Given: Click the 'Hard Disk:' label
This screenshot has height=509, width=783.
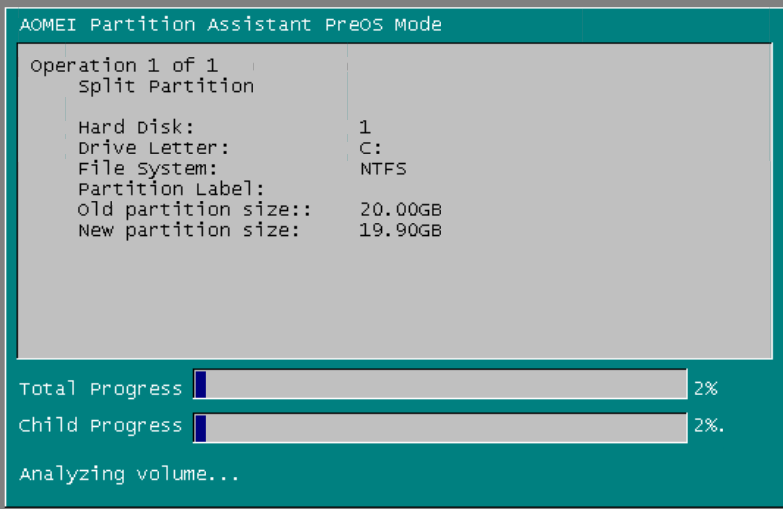Looking at the screenshot, I should tap(136, 127).
